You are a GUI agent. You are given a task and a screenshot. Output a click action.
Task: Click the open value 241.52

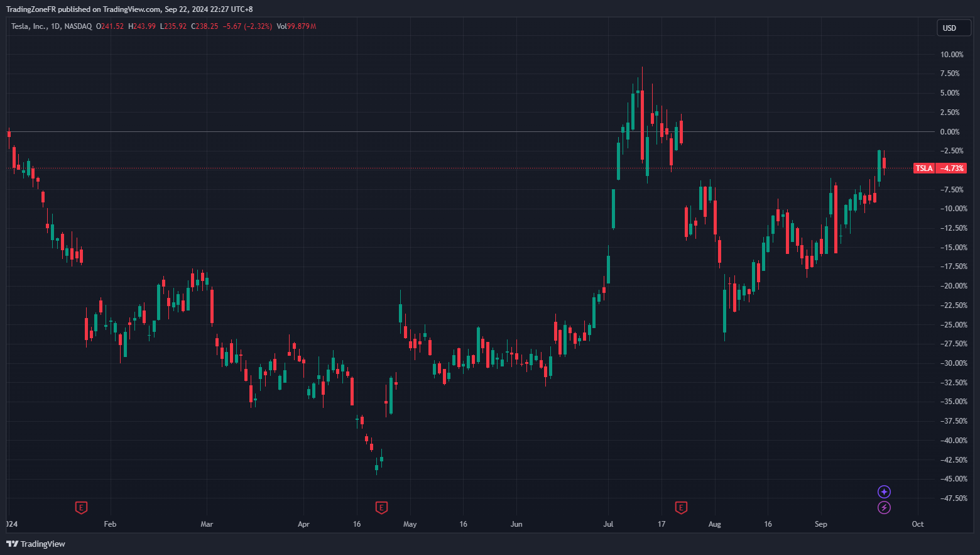click(x=112, y=26)
